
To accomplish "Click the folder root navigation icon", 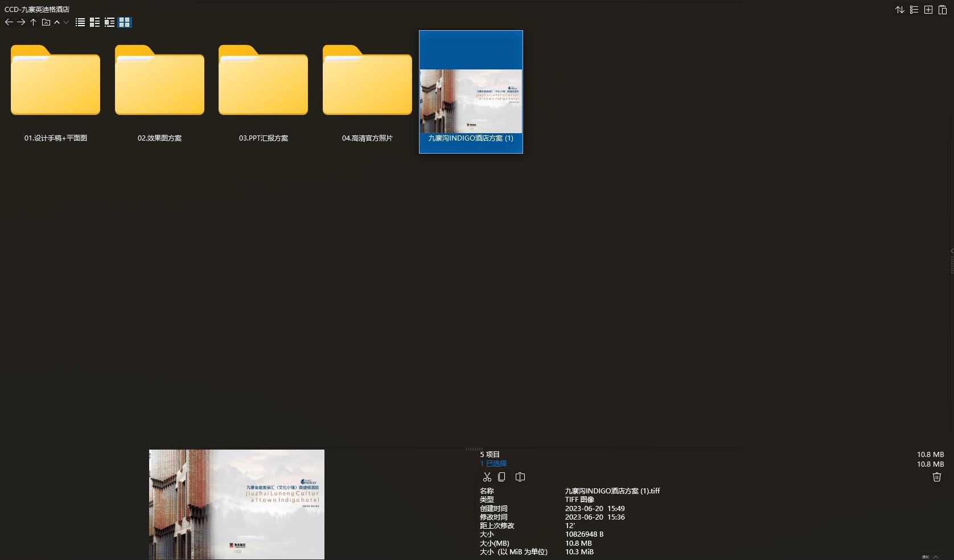I will coord(46,22).
